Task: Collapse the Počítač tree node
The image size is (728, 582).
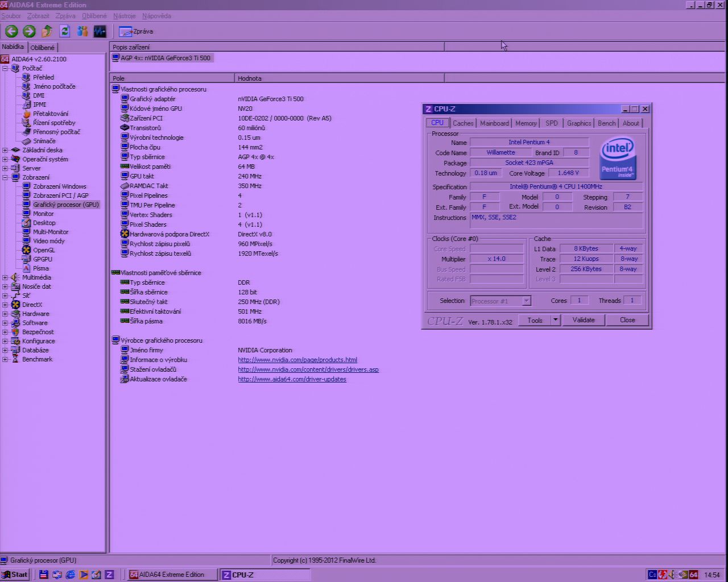Action: coord(5,68)
